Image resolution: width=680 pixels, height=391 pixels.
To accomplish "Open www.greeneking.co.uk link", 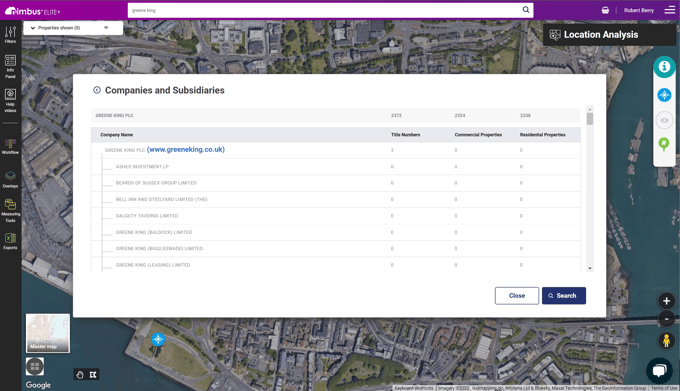I will coord(186,150).
